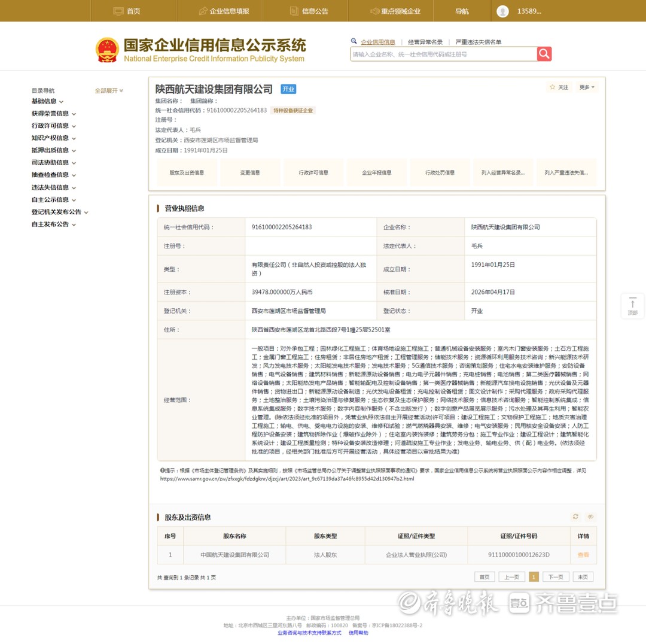The image size is (646, 644).
Task: Jump to 股东及出资信息 tab button
Action: click(x=187, y=172)
